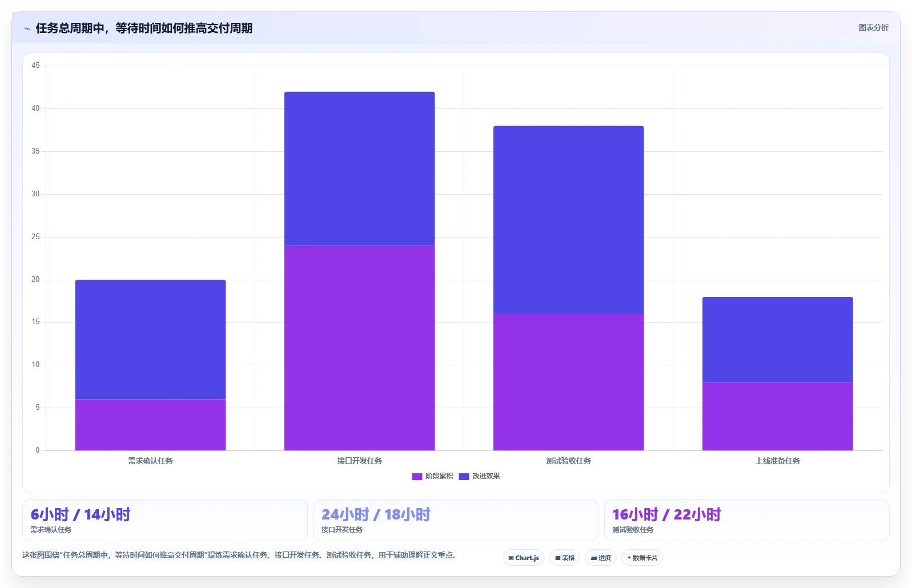Click the 上线准备任务 x-axis label
The width and height of the screenshot is (912, 588).
[x=777, y=461]
